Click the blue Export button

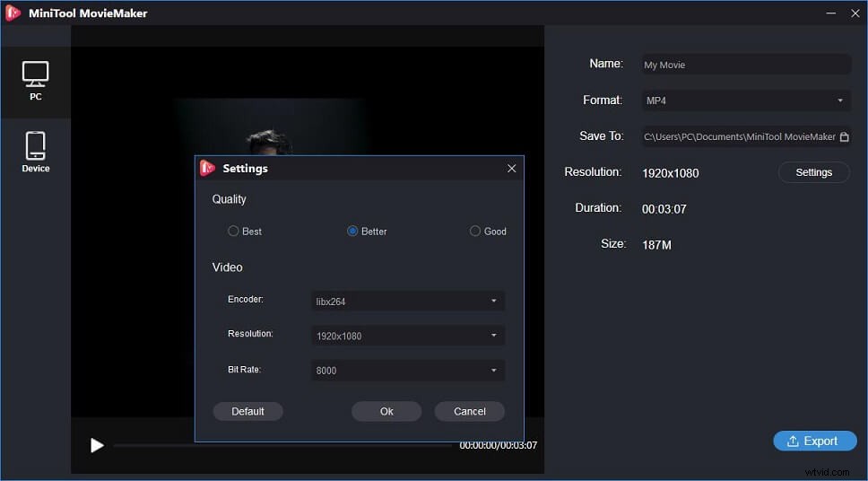814,441
